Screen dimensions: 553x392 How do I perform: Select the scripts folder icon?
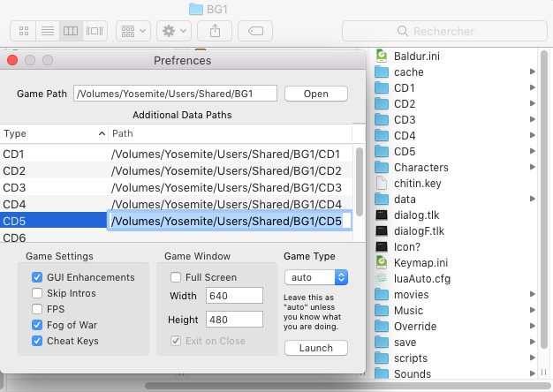(x=382, y=358)
